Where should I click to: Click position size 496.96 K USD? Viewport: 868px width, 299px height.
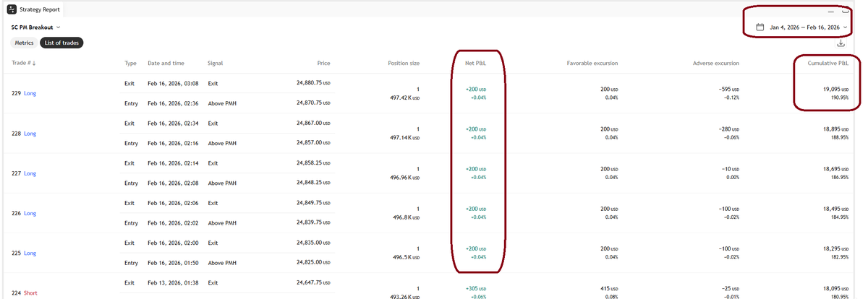point(404,177)
